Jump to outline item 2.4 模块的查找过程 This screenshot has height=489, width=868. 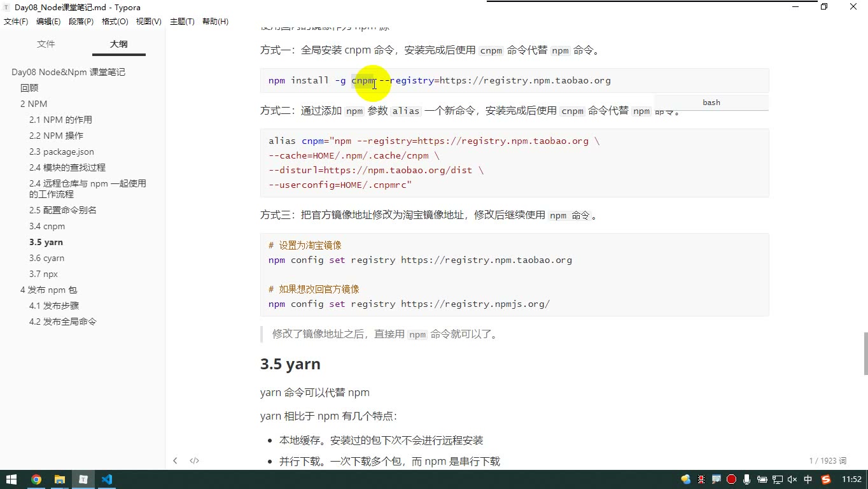[67, 167]
